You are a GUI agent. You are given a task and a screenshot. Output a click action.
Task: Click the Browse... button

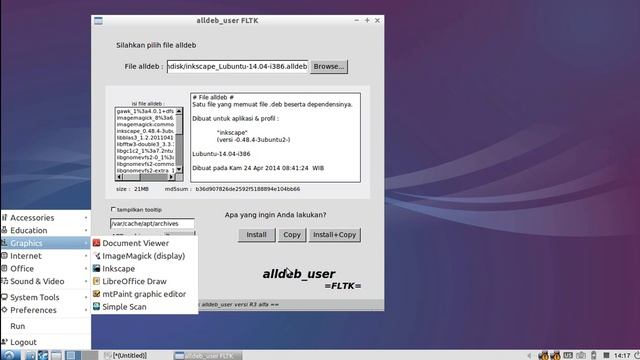pyautogui.click(x=329, y=67)
